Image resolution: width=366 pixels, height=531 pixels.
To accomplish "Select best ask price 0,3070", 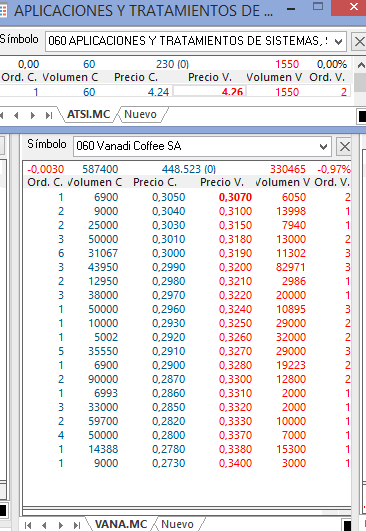I will tap(235, 197).
